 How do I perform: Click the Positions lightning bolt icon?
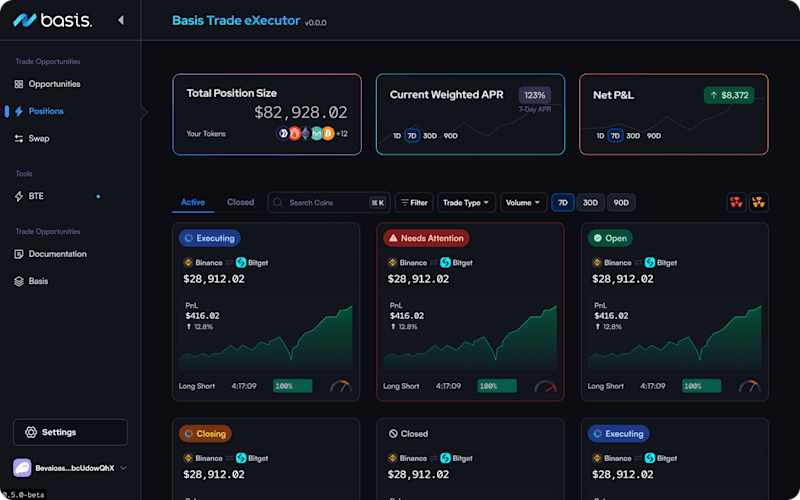pos(19,111)
